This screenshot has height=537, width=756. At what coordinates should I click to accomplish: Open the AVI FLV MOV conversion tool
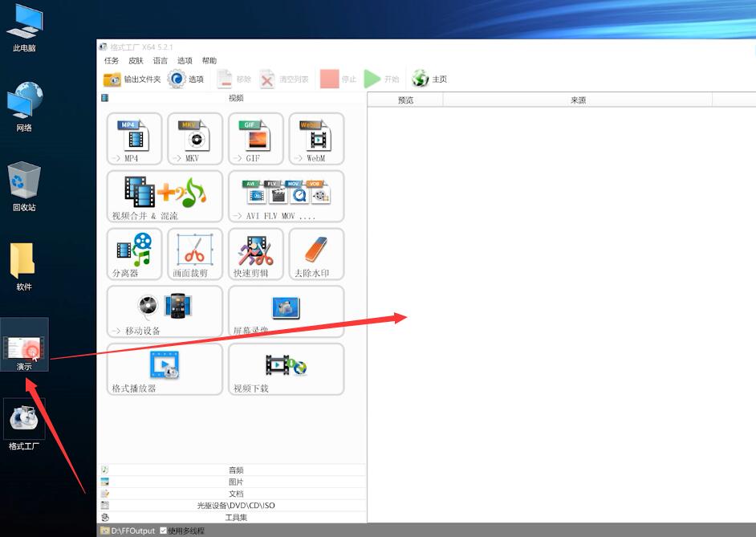(x=287, y=196)
